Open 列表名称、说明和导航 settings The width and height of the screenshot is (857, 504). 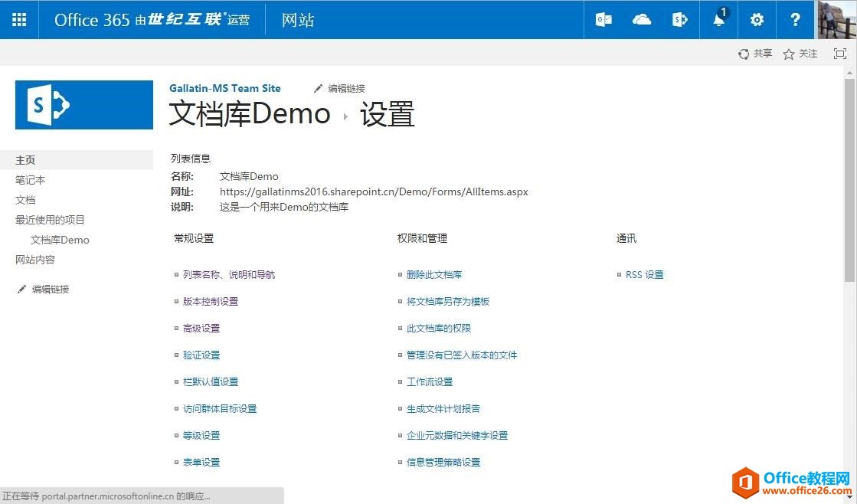[x=228, y=274]
